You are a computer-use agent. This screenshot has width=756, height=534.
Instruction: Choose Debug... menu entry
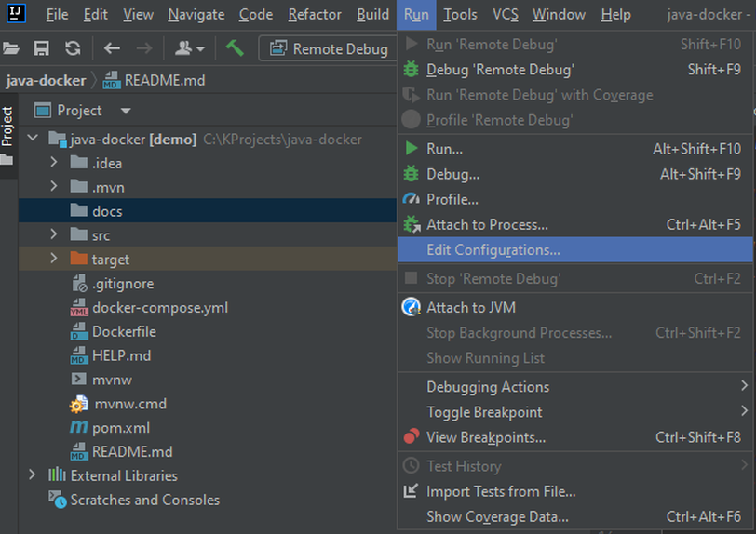click(x=574, y=174)
